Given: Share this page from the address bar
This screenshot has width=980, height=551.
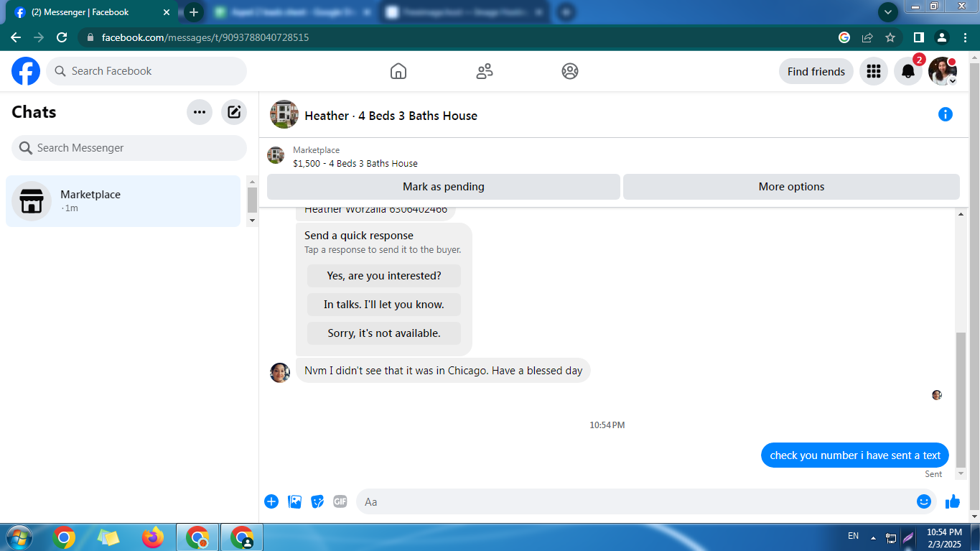Looking at the screenshot, I should coord(867,37).
